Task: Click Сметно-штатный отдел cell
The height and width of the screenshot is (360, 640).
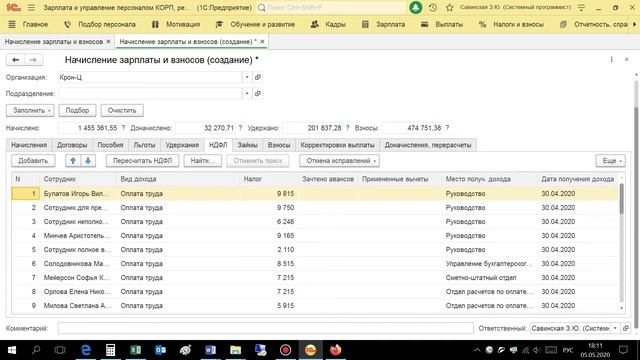Action: (481, 278)
